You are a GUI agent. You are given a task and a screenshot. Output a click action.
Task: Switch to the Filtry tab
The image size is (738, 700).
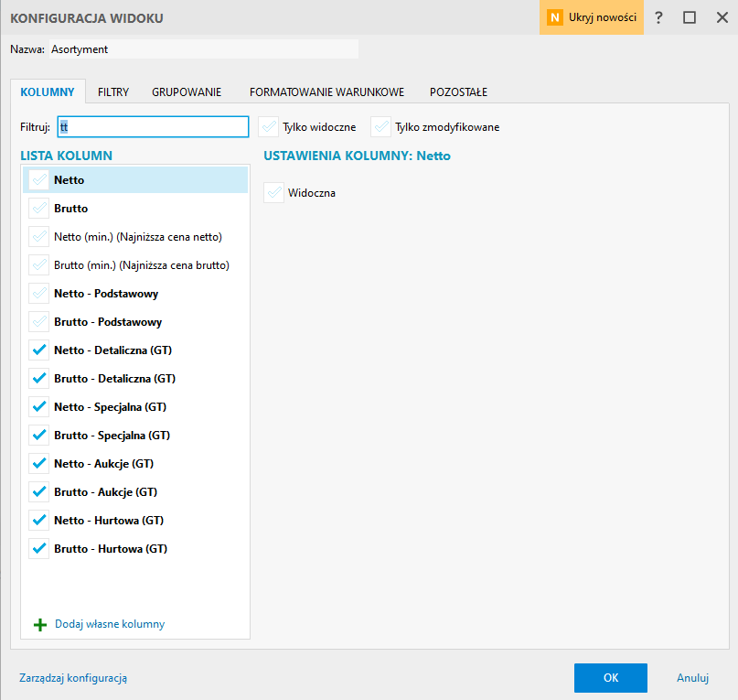pyautogui.click(x=113, y=92)
